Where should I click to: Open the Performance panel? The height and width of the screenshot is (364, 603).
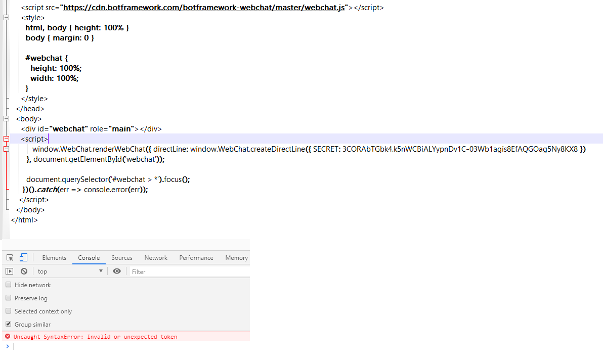point(196,257)
